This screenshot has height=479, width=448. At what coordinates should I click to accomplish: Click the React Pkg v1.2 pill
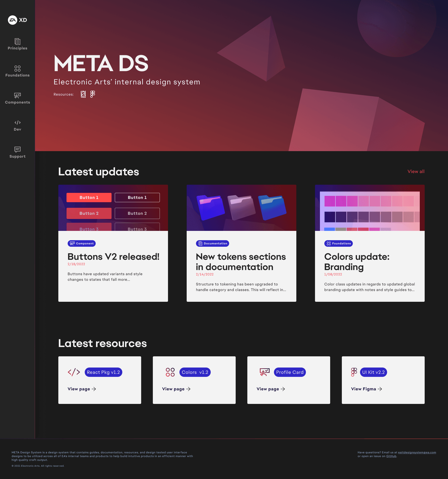(103, 372)
